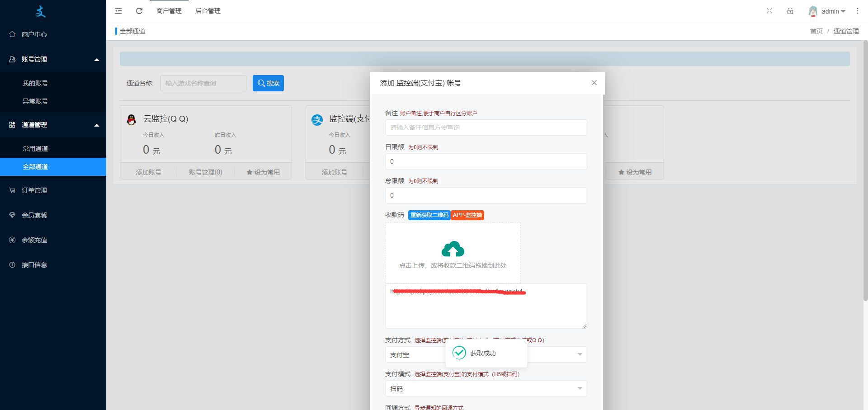The image size is (868, 410).
Task: Click the cloud upload icon for QR code
Action: click(x=453, y=249)
